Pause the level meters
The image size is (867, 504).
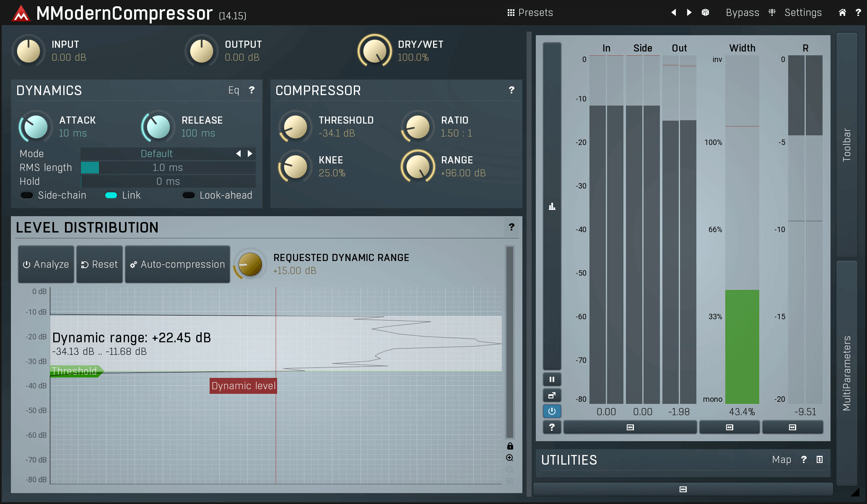[552, 380]
